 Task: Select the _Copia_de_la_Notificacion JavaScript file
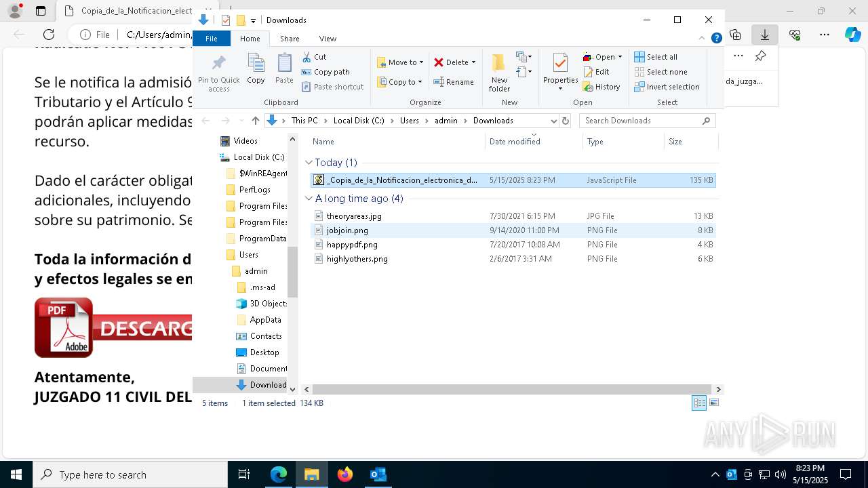(513, 180)
